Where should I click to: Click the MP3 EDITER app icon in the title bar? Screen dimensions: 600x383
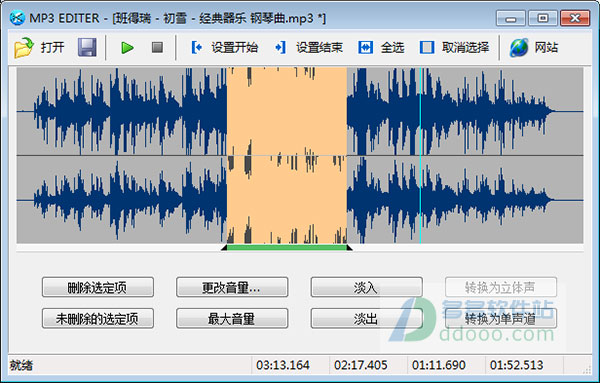tap(17, 18)
